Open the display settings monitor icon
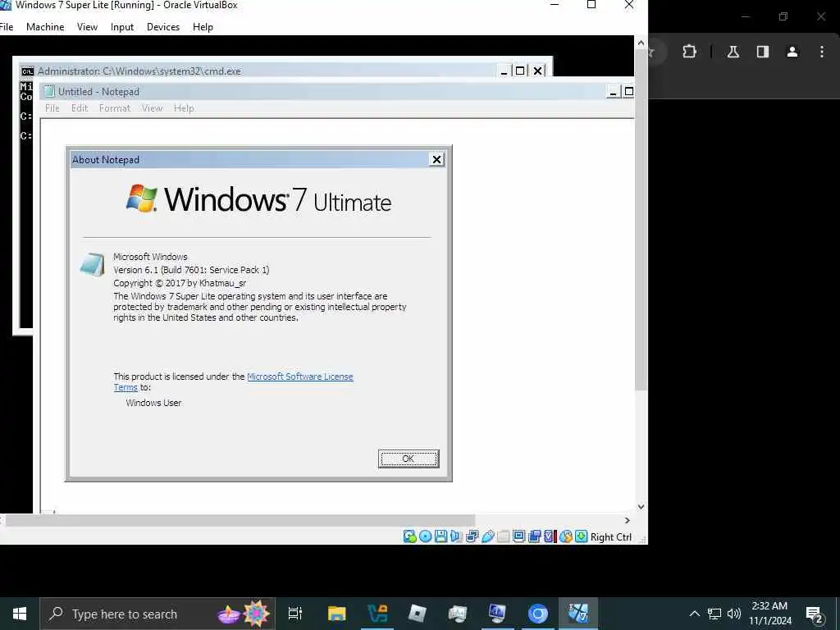This screenshot has height=630, width=840. tap(518, 536)
